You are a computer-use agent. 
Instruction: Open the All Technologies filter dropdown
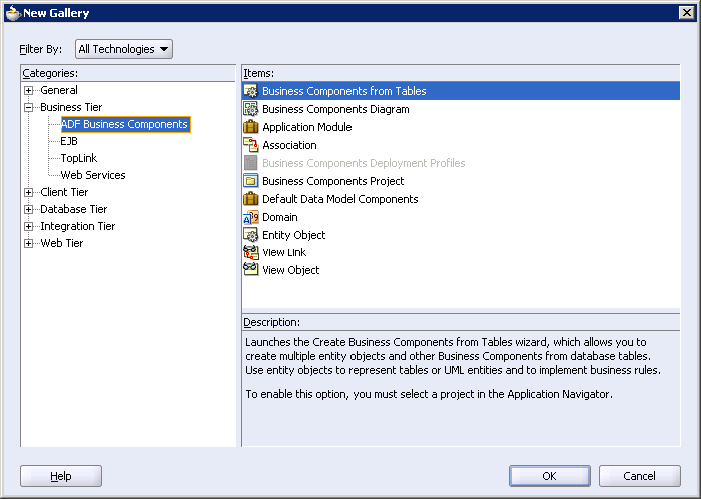[124, 49]
